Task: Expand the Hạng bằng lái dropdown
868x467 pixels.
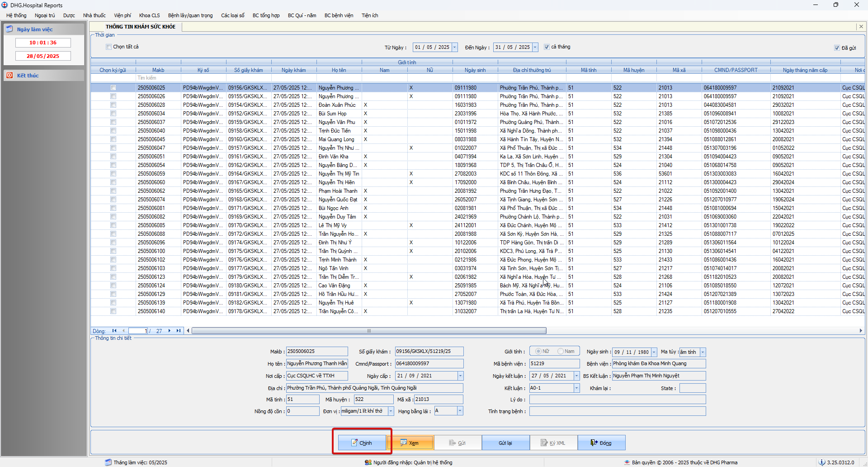Action: pos(460,411)
